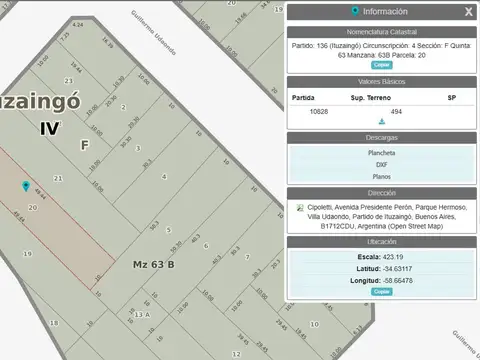Click the Valores Básicos section header
The image size is (480, 360).
pos(382,82)
